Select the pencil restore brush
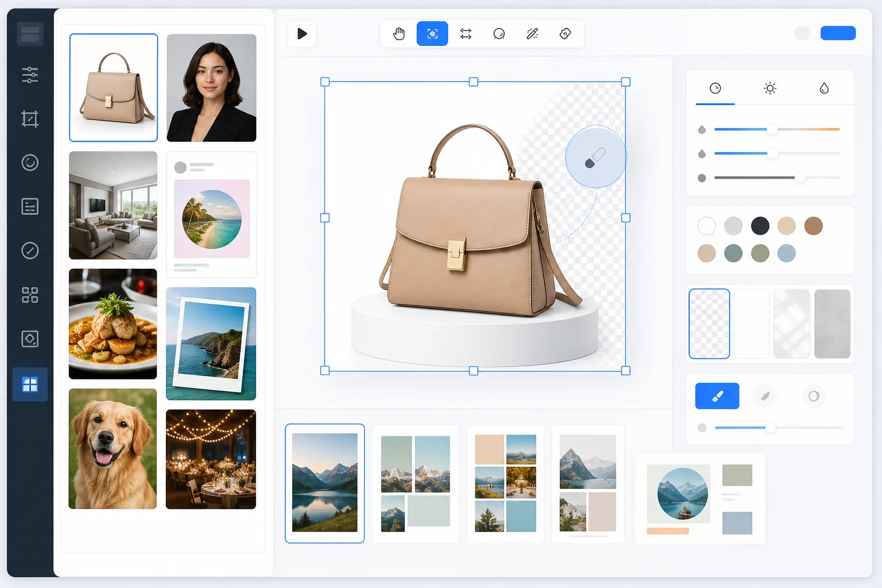Viewport: 882px width, 588px height. pos(765,396)
